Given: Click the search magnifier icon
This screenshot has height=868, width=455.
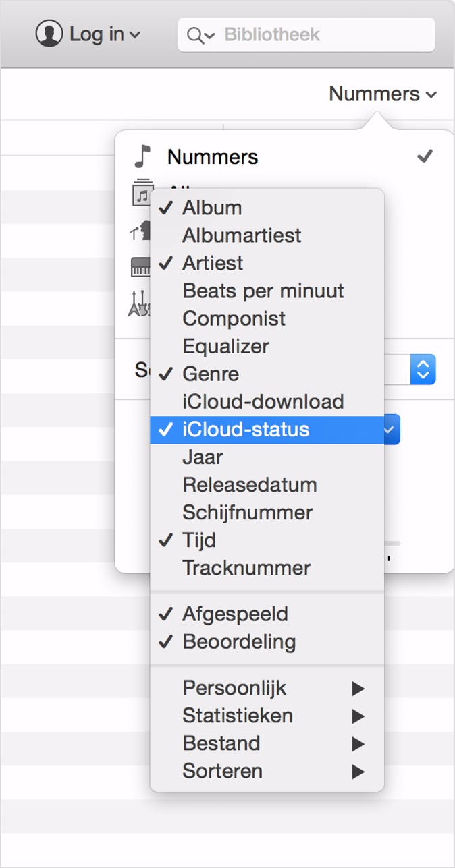Looking at the screenshot, I should coord(196,35).
